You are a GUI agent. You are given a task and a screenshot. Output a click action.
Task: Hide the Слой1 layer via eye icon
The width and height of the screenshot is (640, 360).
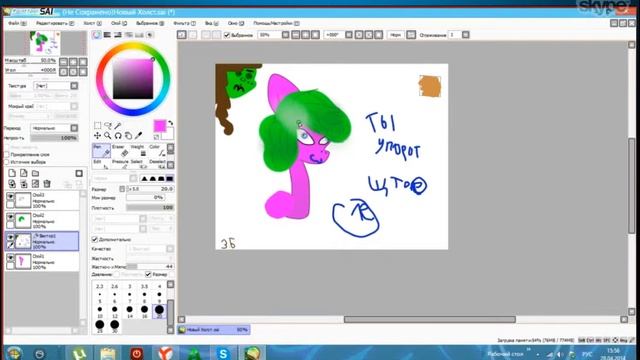(x=10, y=258)
